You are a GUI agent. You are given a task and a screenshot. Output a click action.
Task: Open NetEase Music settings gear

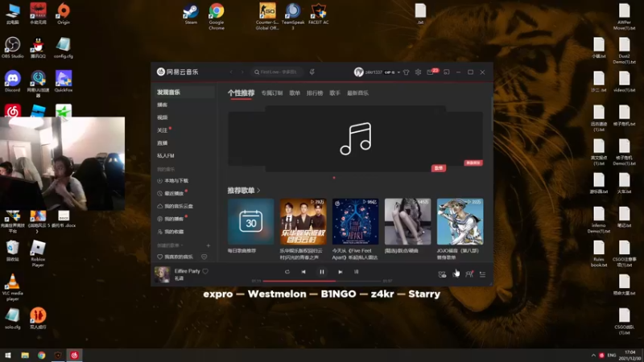click(x=418, y=72)
